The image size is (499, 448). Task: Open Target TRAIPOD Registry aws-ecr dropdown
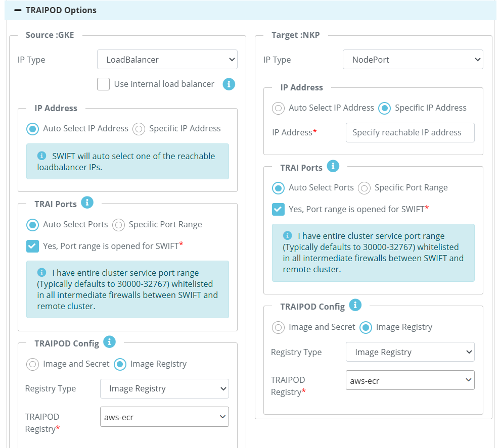pos(410,380)
